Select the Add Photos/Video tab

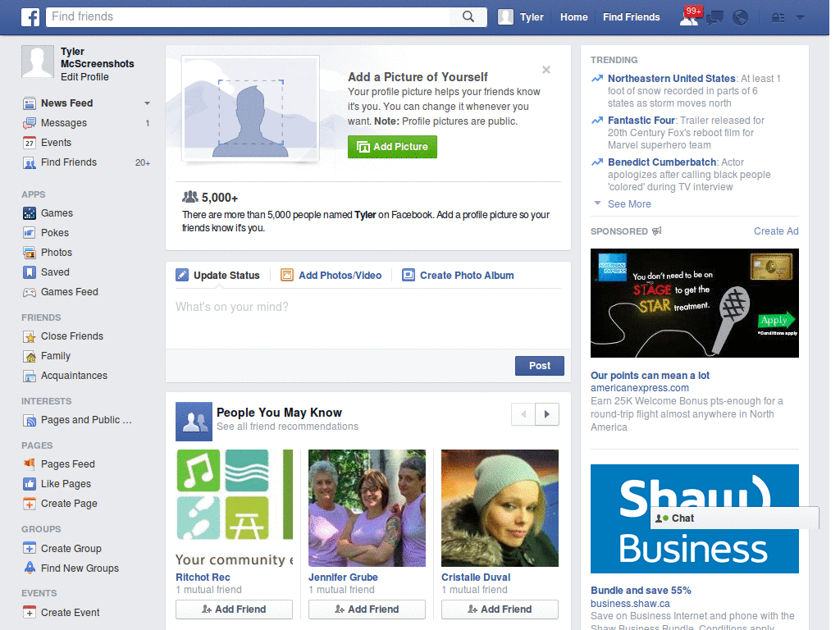point(331,276)
